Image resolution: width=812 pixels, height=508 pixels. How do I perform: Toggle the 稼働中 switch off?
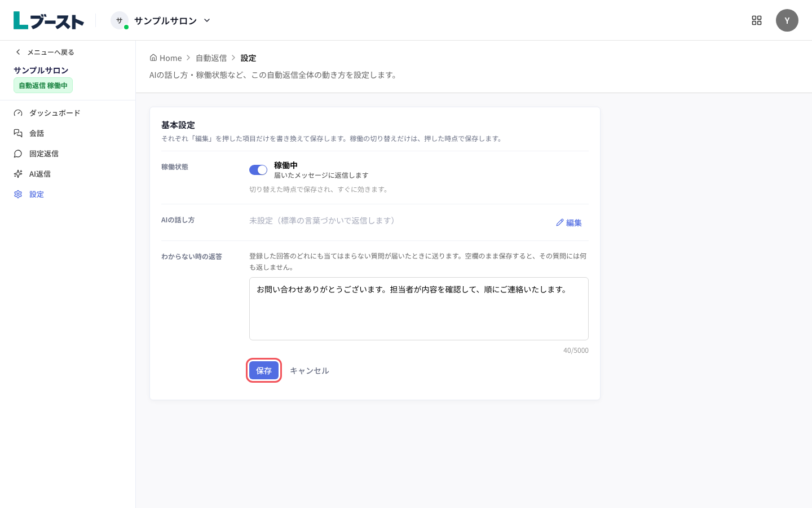click(258, 170)
